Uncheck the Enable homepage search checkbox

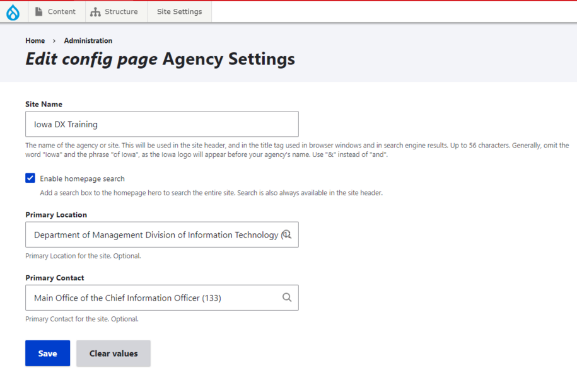[x=30, y=178]
